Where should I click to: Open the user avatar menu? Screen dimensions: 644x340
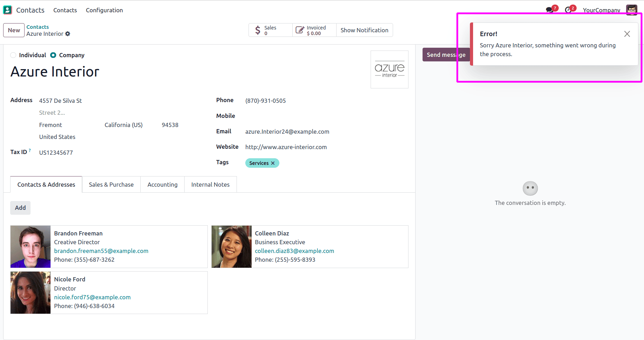pos(632,10)
